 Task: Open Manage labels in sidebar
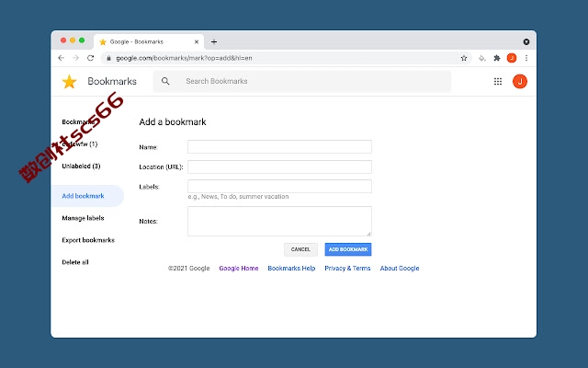83,218
